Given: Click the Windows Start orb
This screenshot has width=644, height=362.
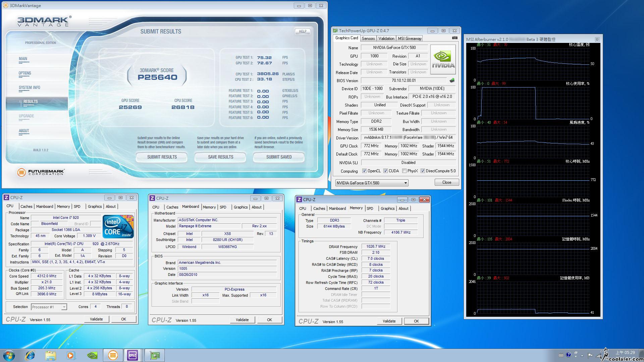Looking at the screenshot, I should (x=9, y=355).
